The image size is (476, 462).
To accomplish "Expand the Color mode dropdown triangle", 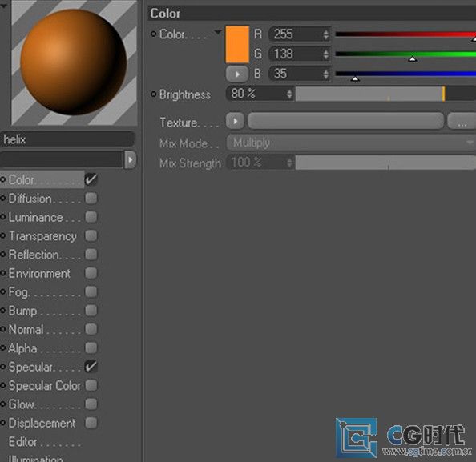I will tap(218, 32).
